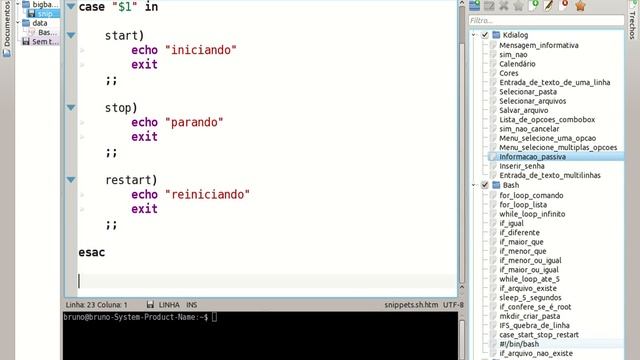Viewport: 640px width, 360px height.
Task: Click the Kdialog repository folder icon
Action: click(x=496, y=35)
